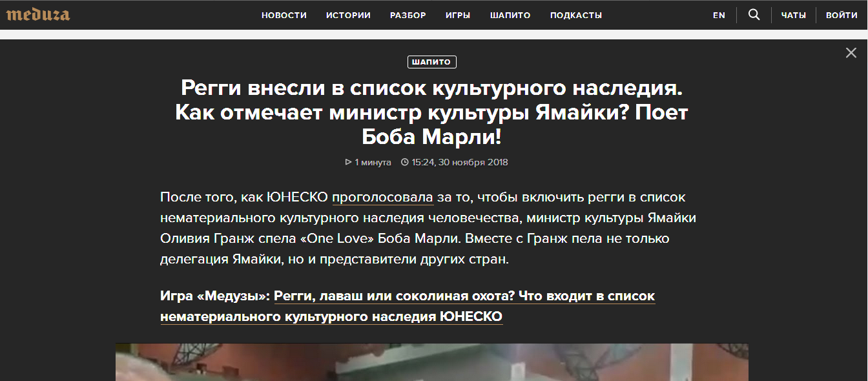Open the Регги, лаваш или соколиная охота game link

tap(408, 307)
